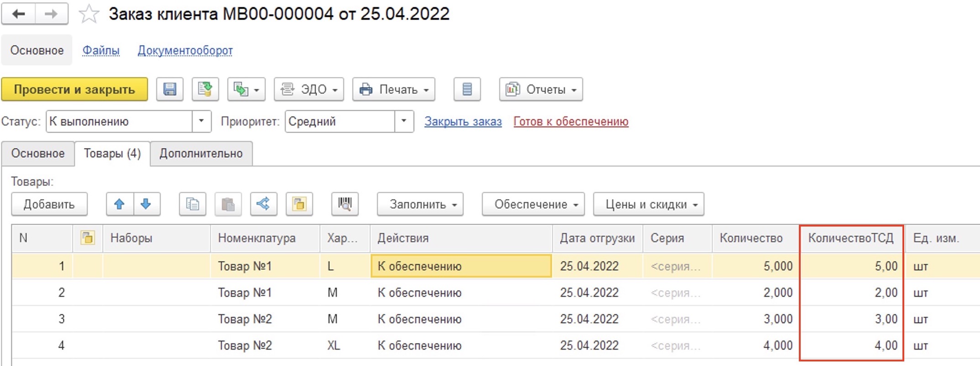Click the Приоритет field showing Средний

click(x=340, y=122)
